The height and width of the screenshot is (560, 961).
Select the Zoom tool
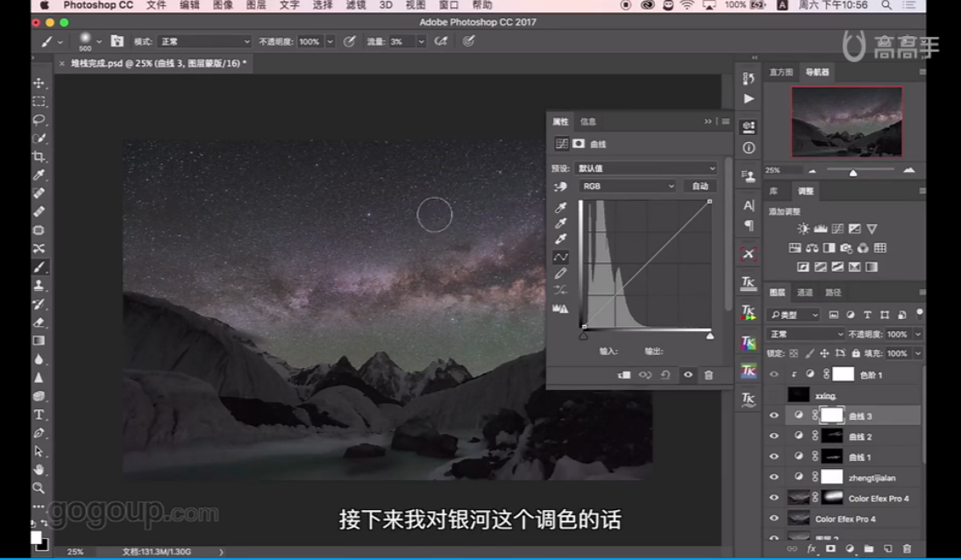click(x=39, y=488)
